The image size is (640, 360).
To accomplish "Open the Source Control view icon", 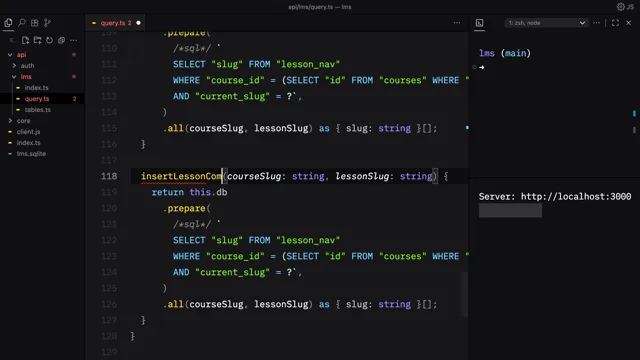I will pos(47,23).
